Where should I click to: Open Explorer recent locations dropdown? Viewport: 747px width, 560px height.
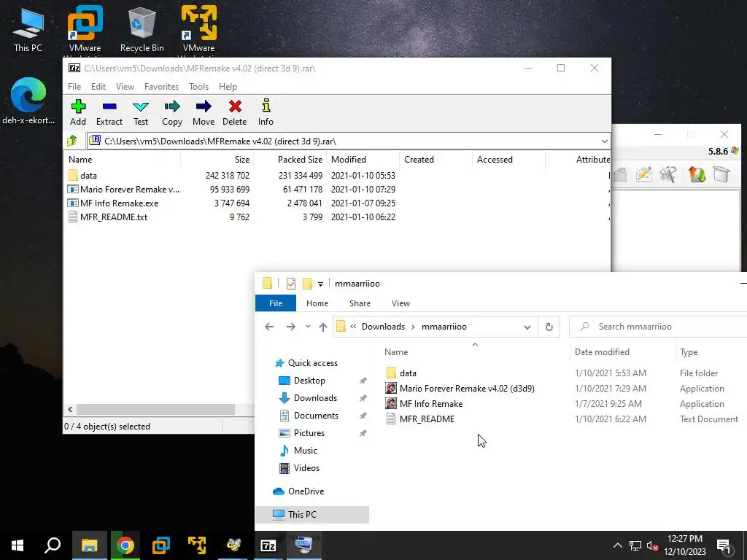tap(309, 327)
